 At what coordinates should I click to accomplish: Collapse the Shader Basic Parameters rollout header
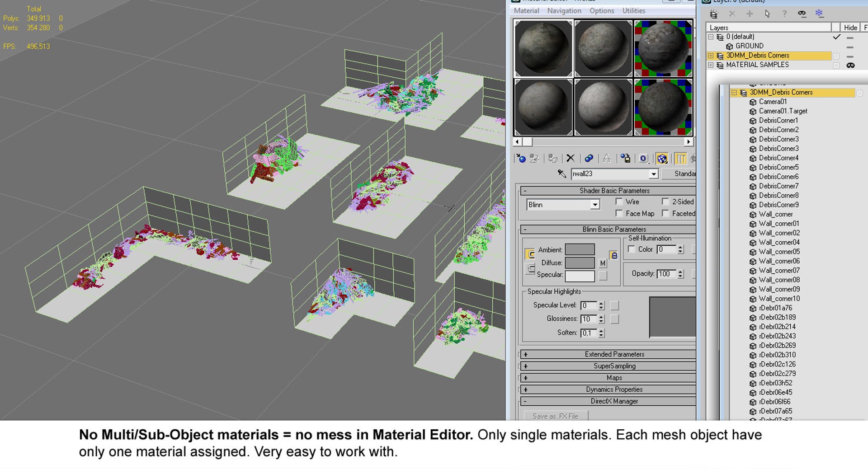(608, 191)
